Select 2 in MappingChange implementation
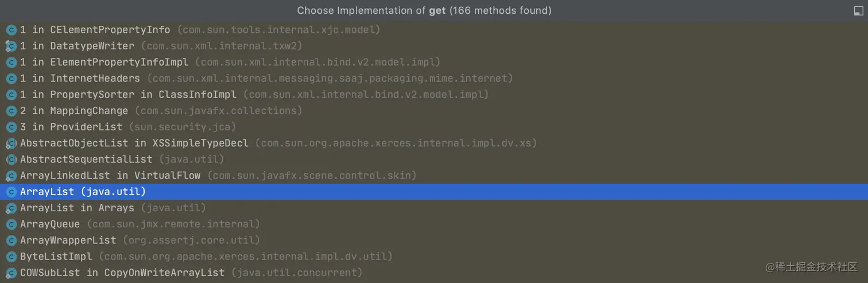868x283 pixels. coord(434,111)
